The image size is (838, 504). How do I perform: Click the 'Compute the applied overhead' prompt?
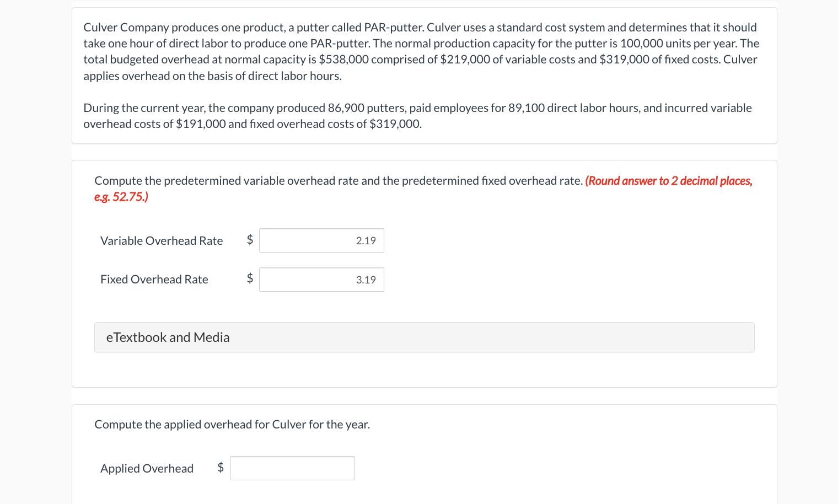click(232, 425)
